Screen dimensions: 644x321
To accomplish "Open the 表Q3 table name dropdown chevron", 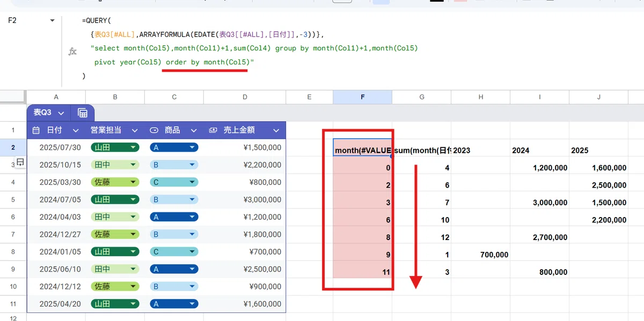I will [61, 113].
